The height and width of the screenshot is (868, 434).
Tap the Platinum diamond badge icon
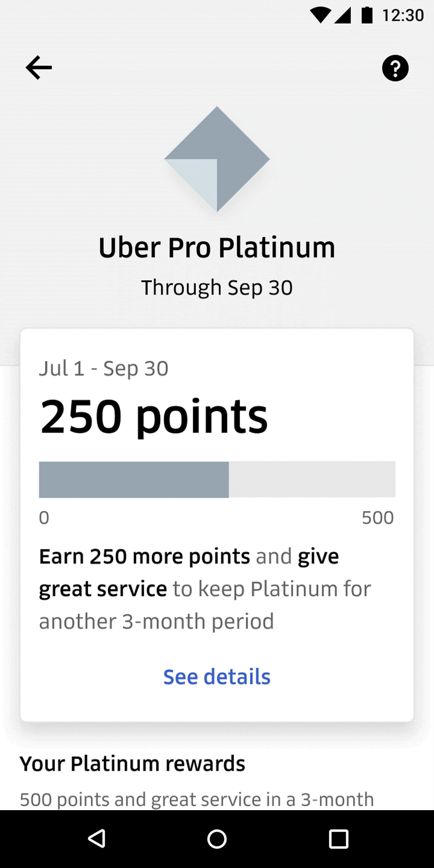click(217, 159)
